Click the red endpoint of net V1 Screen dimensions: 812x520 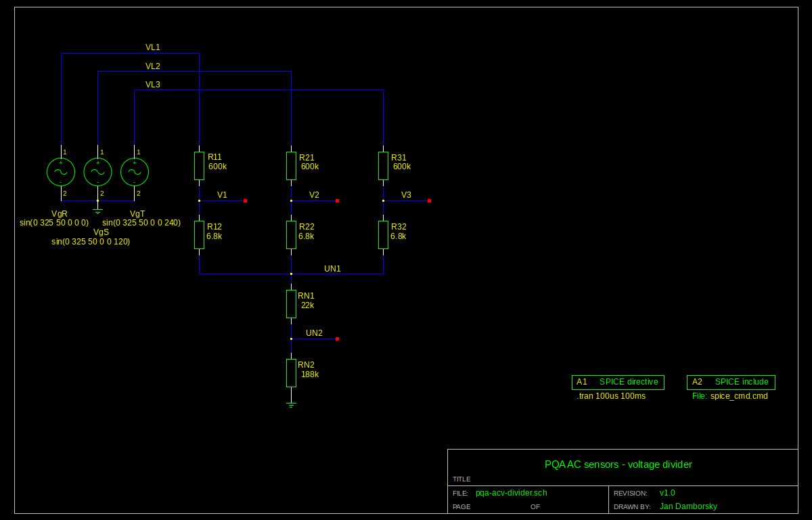[x=245, y=201]
